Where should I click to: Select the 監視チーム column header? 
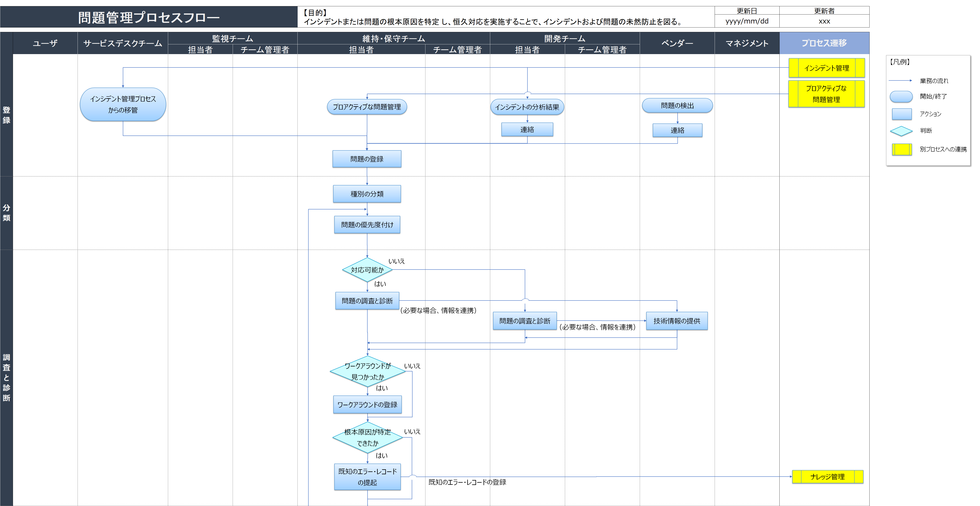(232, 38)
